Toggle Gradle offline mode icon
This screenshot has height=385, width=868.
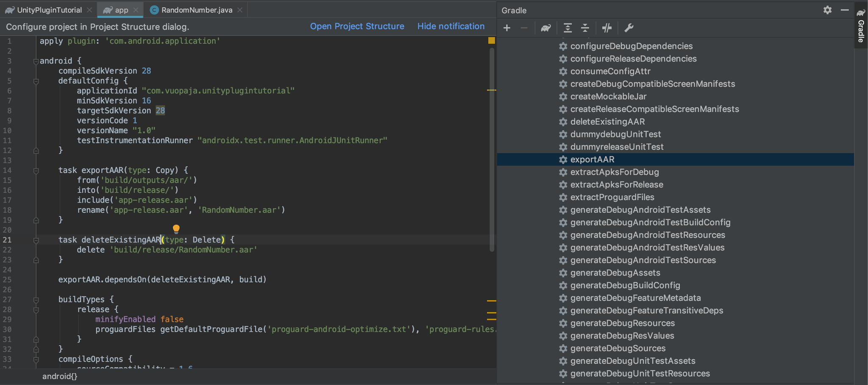point(607,28)
